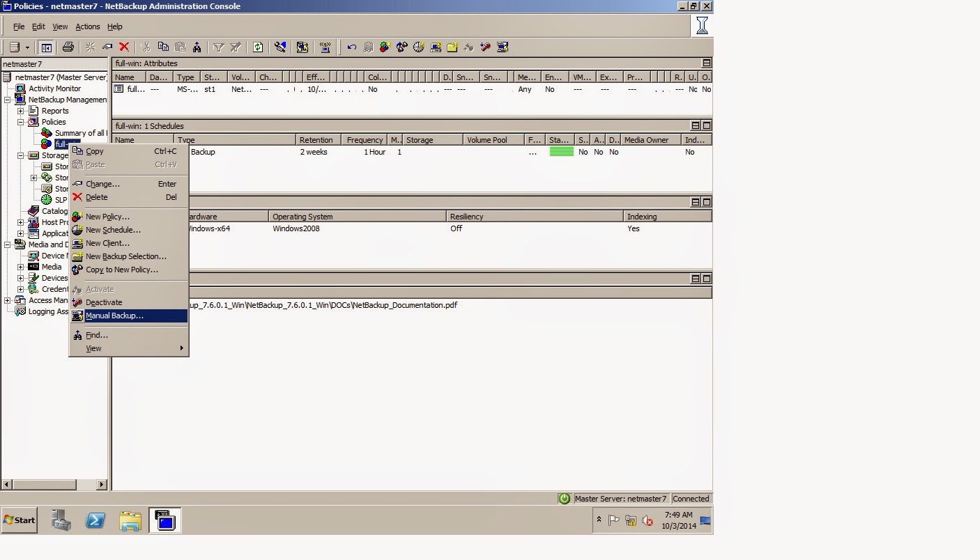The height and width of the screenshot is (560, 980).
Task: Expand the Reports tree node
Action: [21, 111]
